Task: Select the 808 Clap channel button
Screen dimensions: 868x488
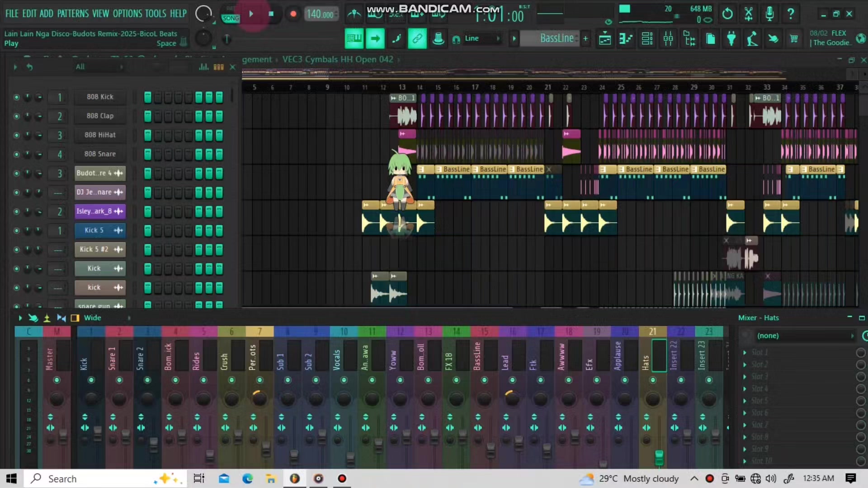Action: pyautogui.click(x=100, y=116)
